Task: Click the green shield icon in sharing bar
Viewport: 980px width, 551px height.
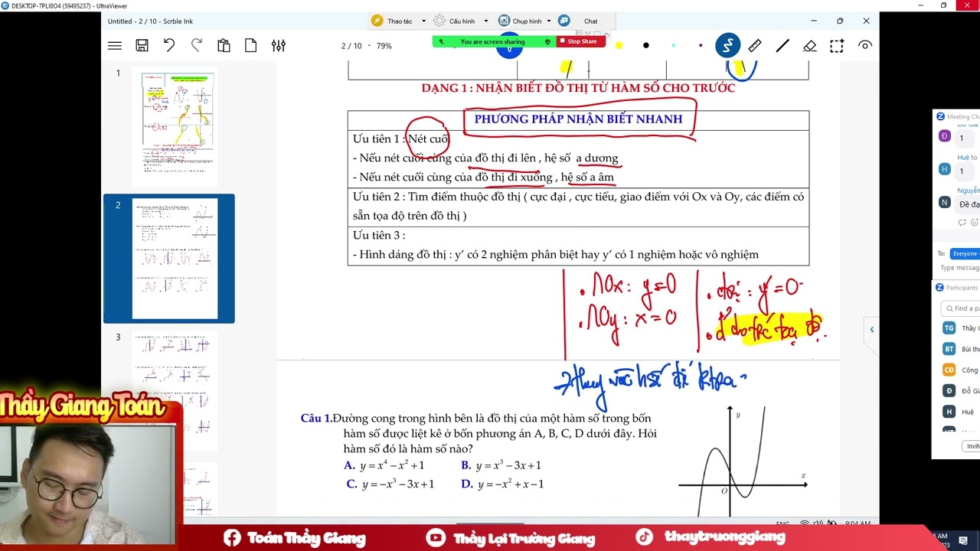Action: tap(547, 41)
